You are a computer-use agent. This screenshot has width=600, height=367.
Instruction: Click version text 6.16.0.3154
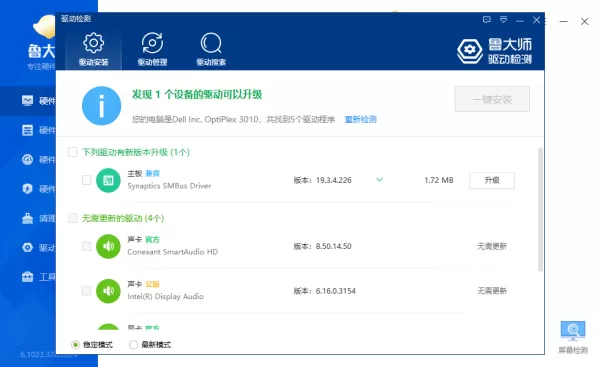(x=336, y=291)
